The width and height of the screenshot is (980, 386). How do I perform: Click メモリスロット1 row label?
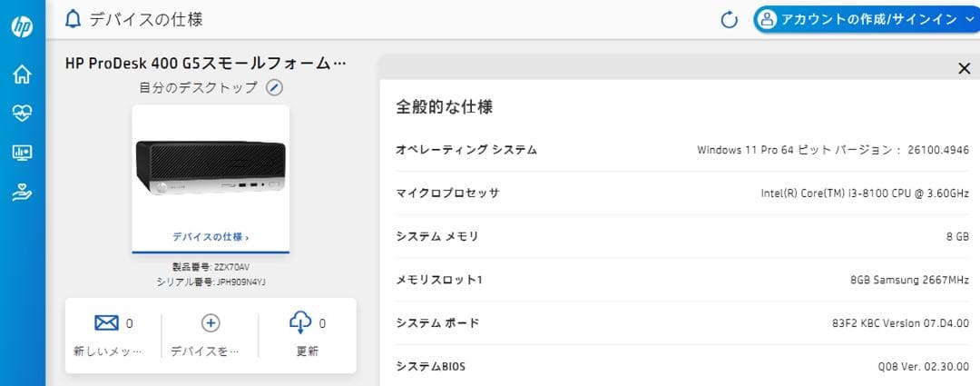[x=439, y=280]
